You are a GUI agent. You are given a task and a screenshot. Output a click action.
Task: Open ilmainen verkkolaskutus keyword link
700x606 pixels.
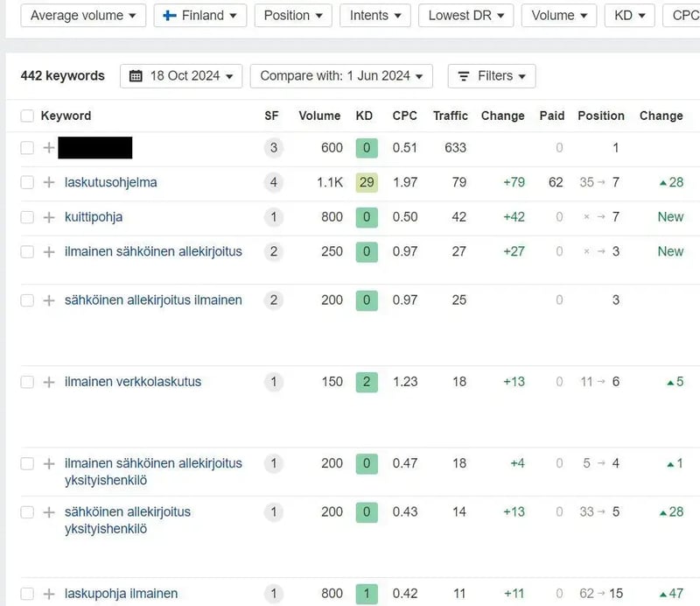(133, 382)
